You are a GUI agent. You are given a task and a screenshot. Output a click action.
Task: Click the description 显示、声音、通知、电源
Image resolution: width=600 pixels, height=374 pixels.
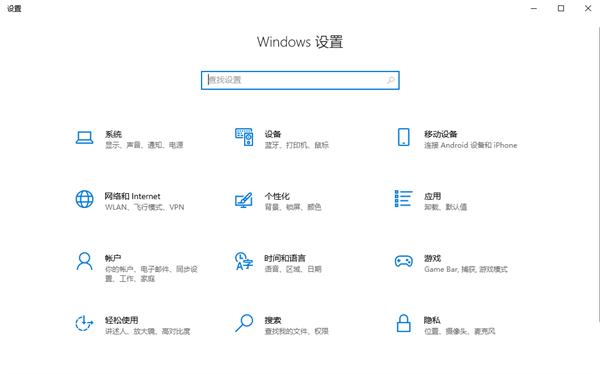[144, 145]
